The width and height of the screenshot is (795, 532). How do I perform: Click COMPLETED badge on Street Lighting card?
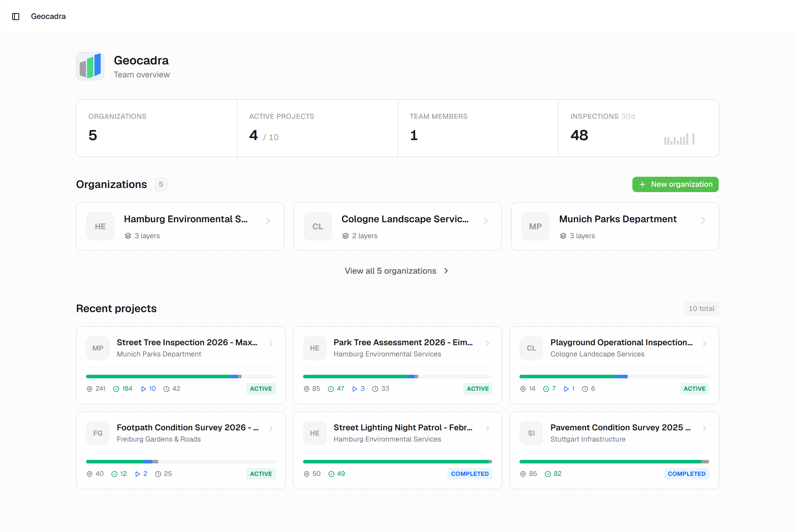[x=469, y=474]
